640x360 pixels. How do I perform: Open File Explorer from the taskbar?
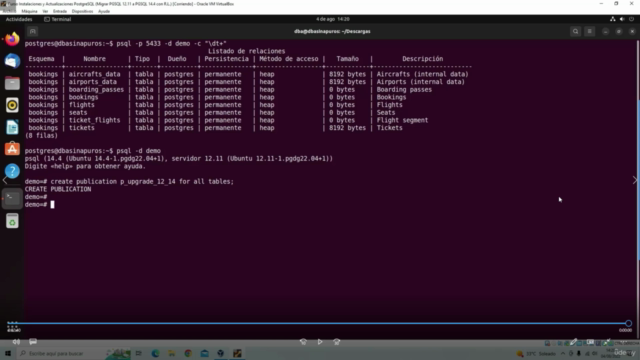(x=171, y=353)
